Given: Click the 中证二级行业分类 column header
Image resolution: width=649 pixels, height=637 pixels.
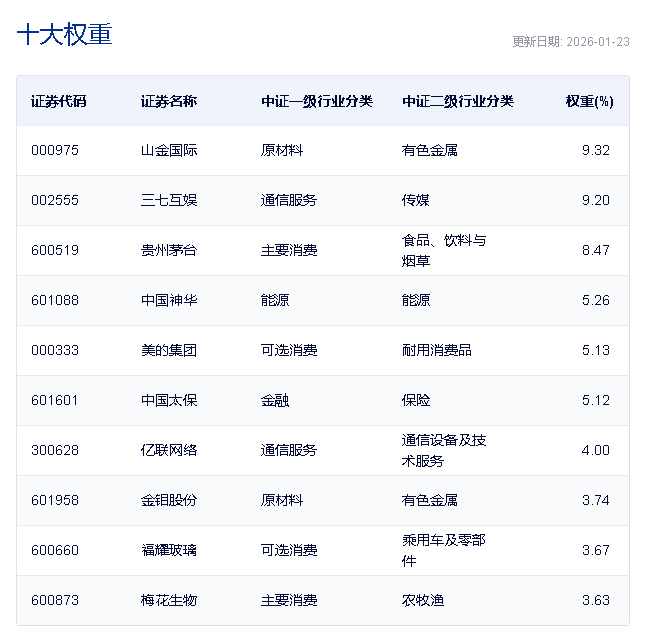Looking at the screenshot, I should pos(458,101).
